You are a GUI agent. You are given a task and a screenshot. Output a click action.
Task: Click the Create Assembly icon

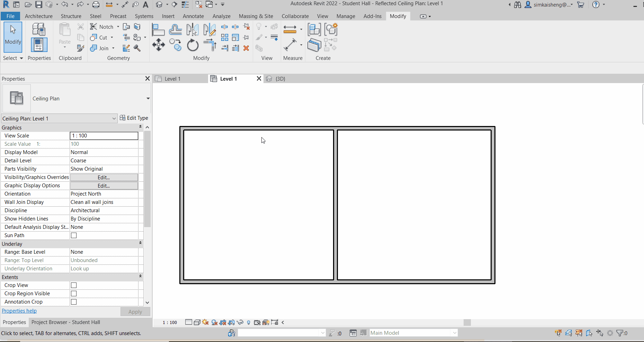point(314,29)
